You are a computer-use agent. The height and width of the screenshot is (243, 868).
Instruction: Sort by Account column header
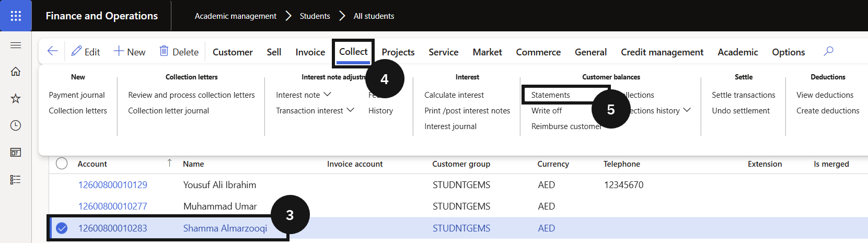pos(92,164)
